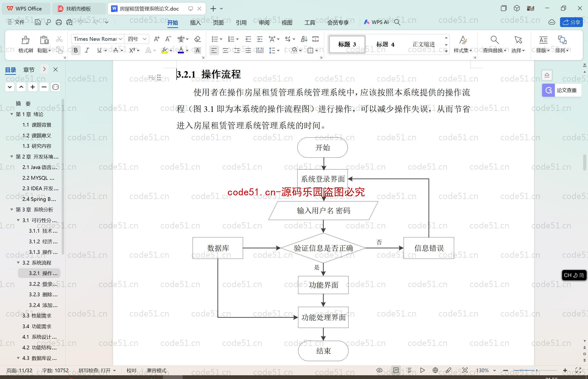This screenshot has height=379, width=588.
Task: Toggle Bold formatting
Action: pos(76,50)
